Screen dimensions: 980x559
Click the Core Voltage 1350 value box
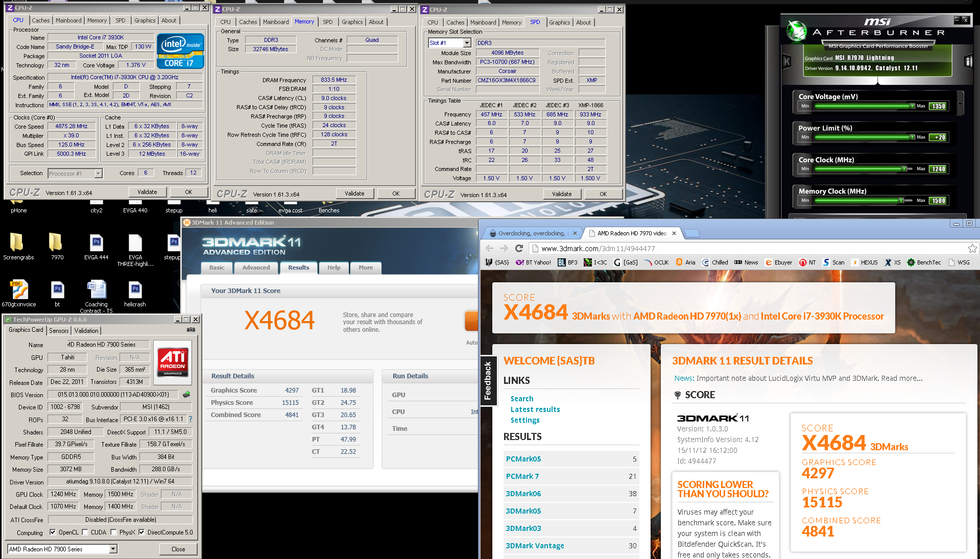(x=938, y=106)
